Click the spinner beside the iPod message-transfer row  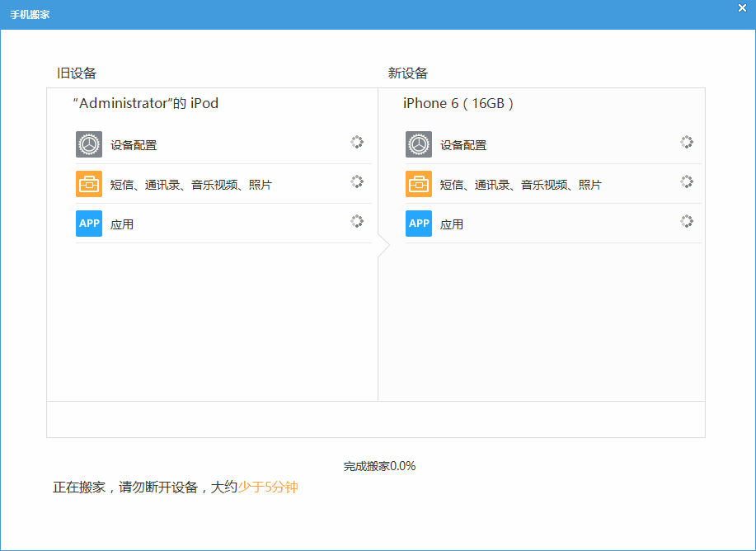357,181
